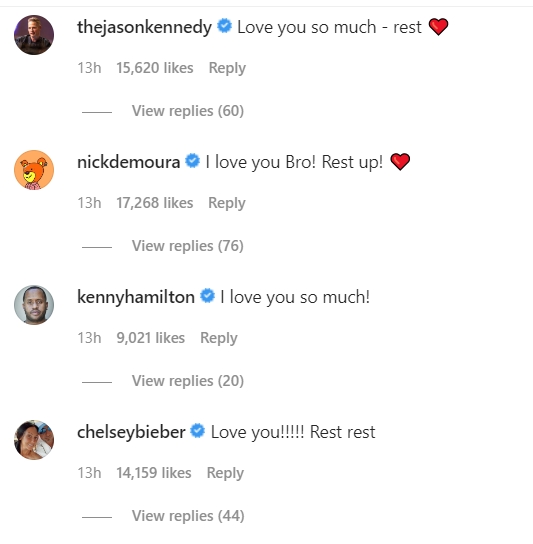The width and height of the screenshot is (533, 544).
Task: Reply to thejasonkennedy's comment
Action: pos(227,68)
